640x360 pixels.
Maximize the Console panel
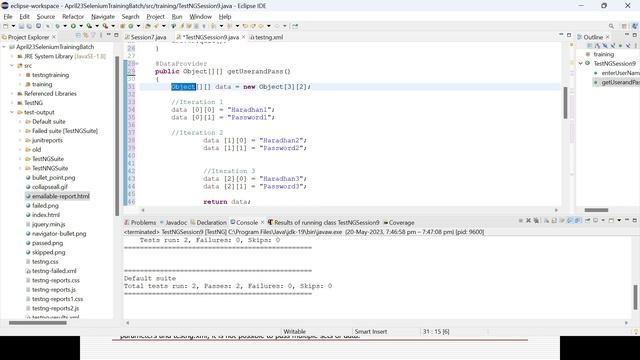(x=635, y=220)
